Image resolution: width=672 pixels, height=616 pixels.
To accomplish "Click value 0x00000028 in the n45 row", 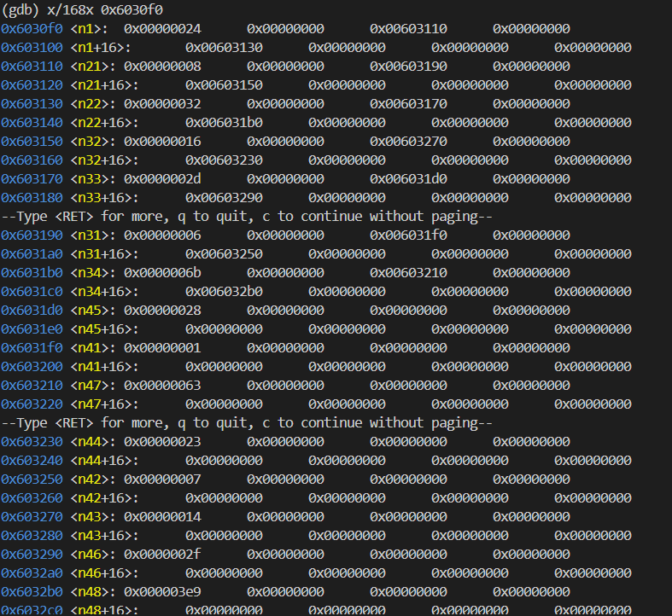I will [x=162, y=311].
